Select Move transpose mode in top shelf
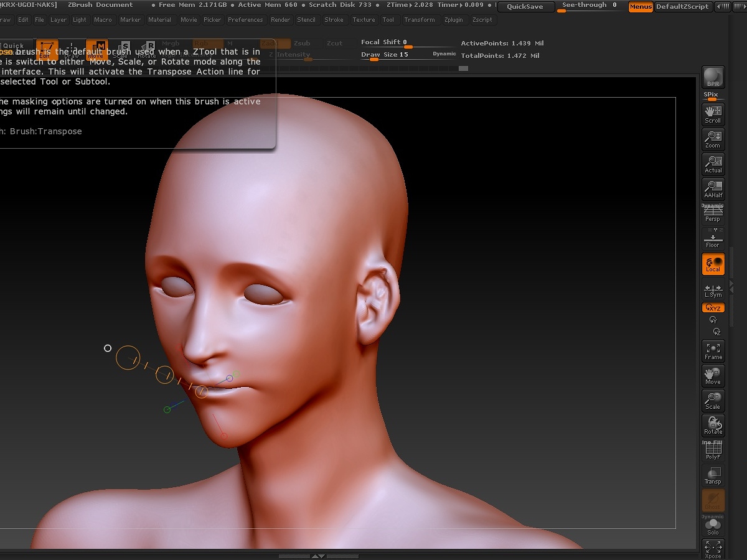The width and height of the screenshot is (747, 560). pos(96,49)
